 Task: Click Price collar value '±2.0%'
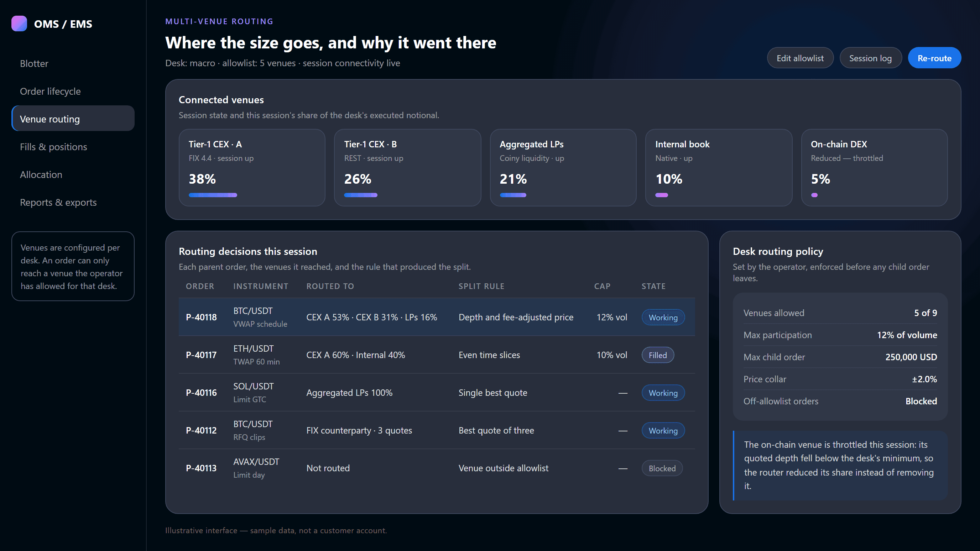point(924,379)
